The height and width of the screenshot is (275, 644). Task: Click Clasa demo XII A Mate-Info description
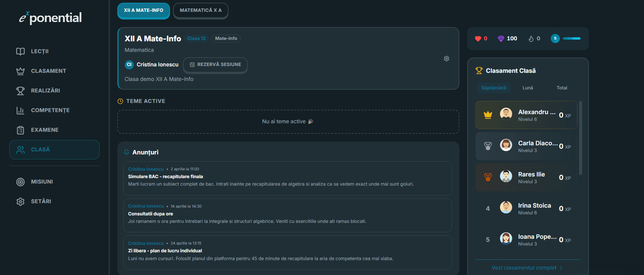(159, 79)
